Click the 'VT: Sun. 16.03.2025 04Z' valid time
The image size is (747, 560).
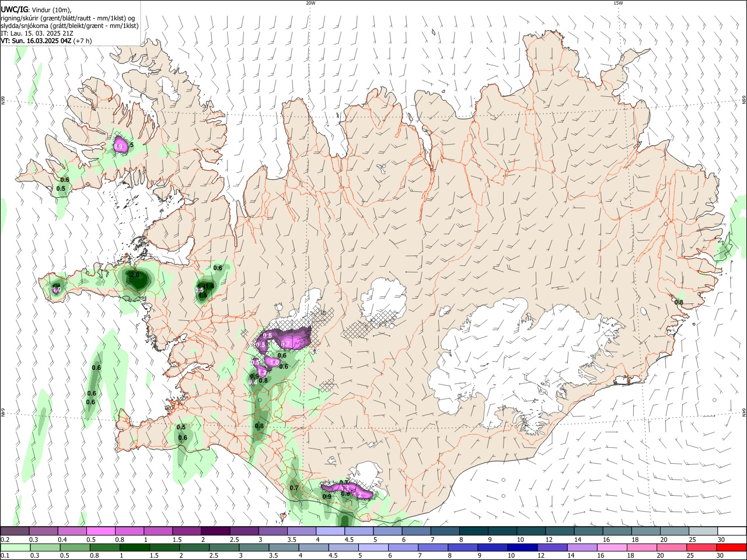pyautogui.click(x=36, y=41)
